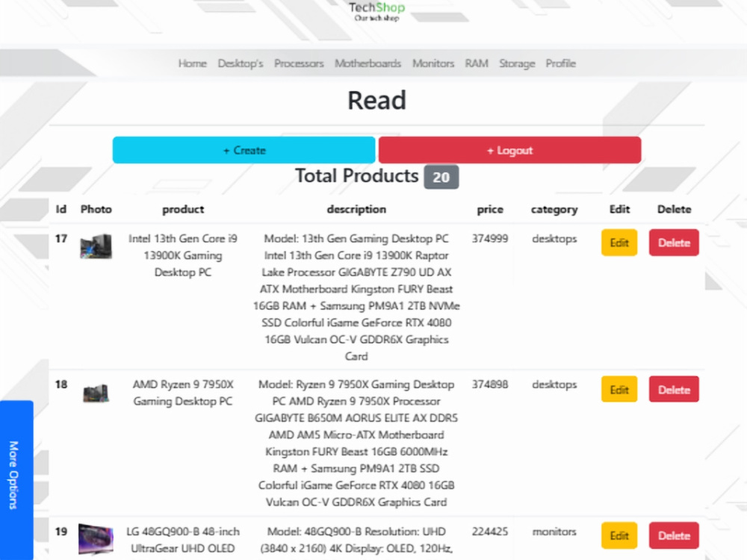This screenshot has width=747, height=560.
Task: Click the Total Products 20 badge
Action: pos(441,177)
